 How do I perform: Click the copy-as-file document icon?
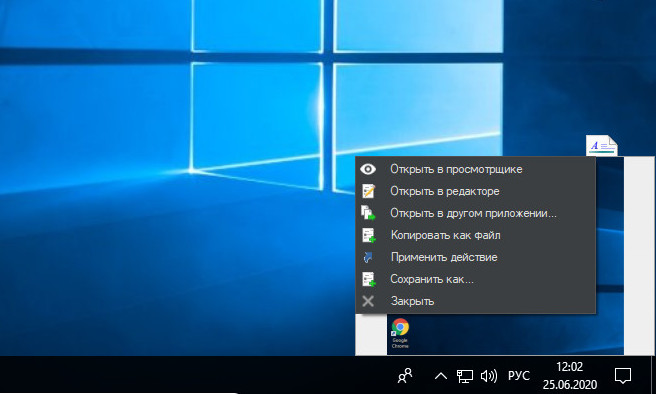(369, 235)
